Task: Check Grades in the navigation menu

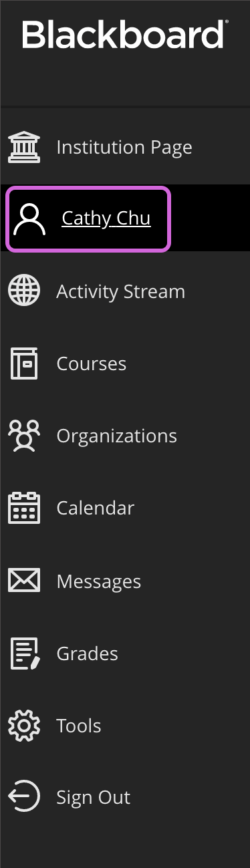Action: 87,653
